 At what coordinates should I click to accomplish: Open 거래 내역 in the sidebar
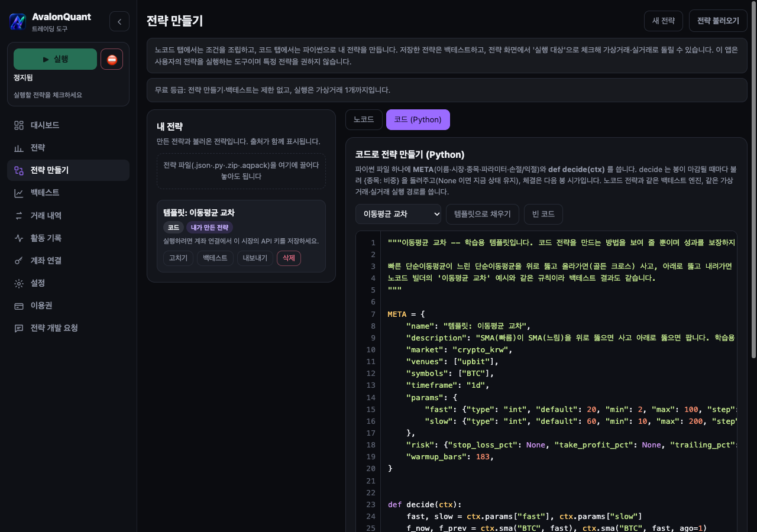[68, 216]
